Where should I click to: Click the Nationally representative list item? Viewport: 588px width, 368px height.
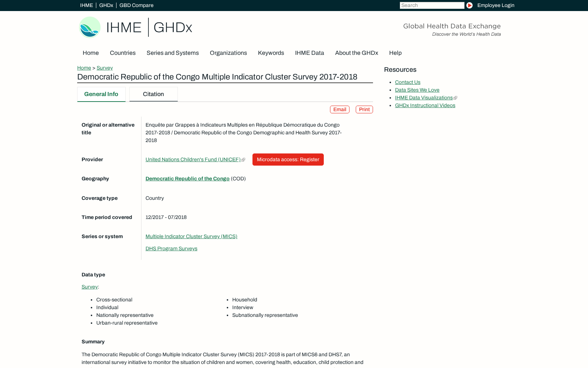click(x=125, y=315)
